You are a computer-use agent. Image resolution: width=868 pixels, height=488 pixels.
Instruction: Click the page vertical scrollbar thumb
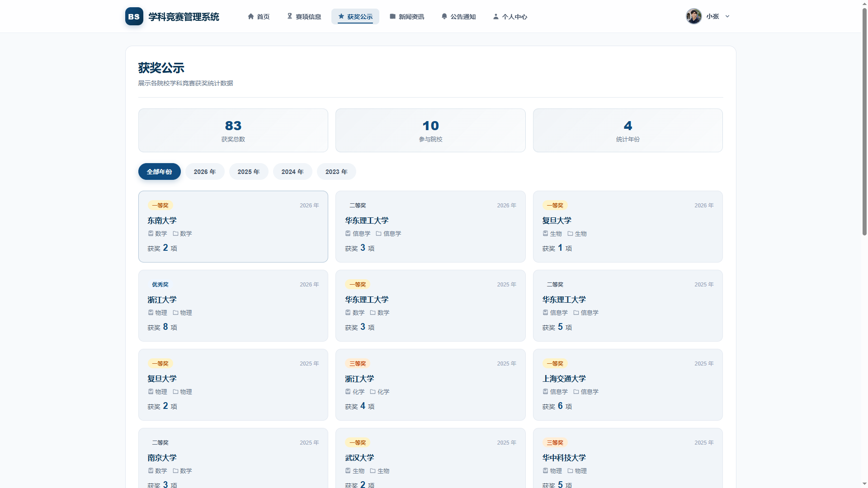coord(864,121)
